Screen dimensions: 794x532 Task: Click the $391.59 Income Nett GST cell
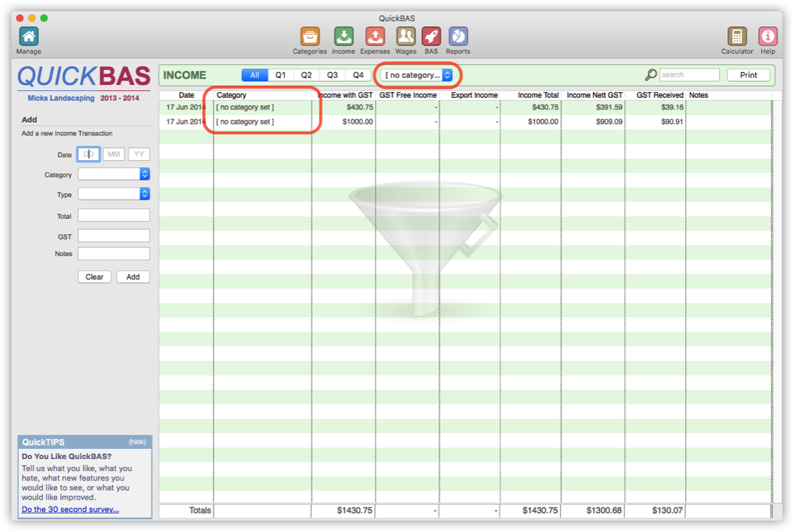(593, 107)
